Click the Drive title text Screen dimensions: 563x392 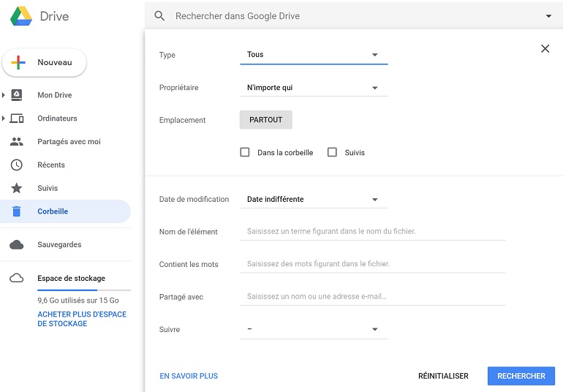tap(54, 16)
